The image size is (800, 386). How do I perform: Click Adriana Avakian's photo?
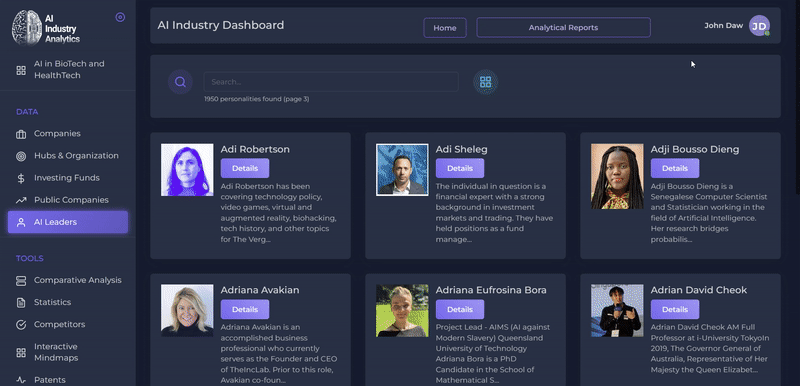point(187,311)
